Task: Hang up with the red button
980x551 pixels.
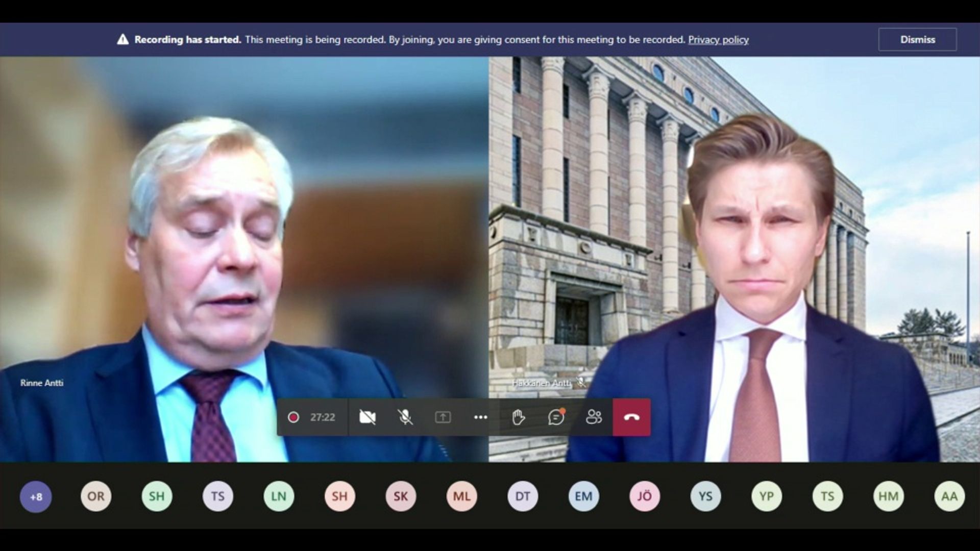Action: point(631,417)
